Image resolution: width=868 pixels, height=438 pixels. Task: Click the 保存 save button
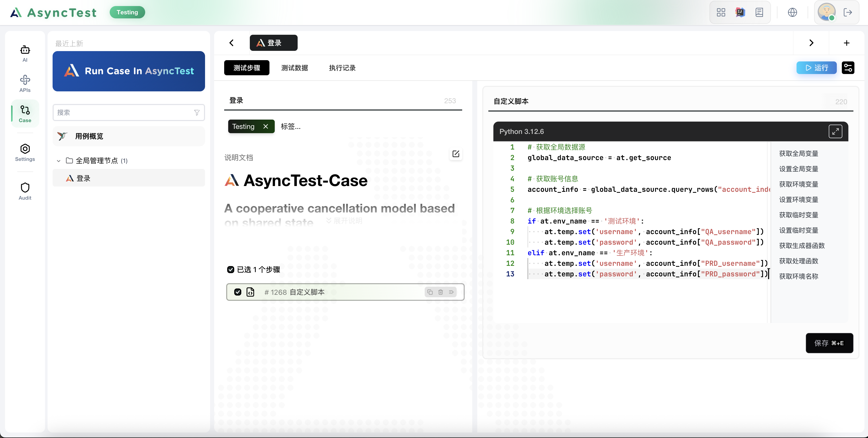[829, 343]
